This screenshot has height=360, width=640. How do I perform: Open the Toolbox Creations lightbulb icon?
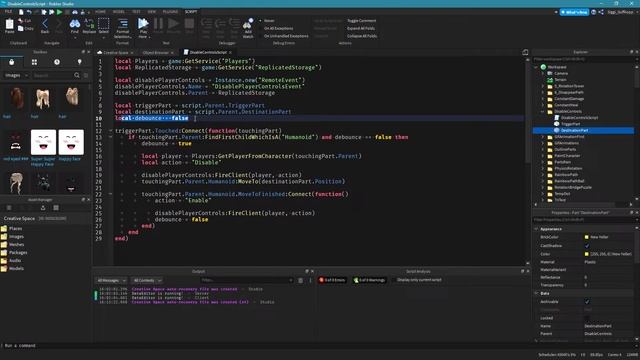80,62
